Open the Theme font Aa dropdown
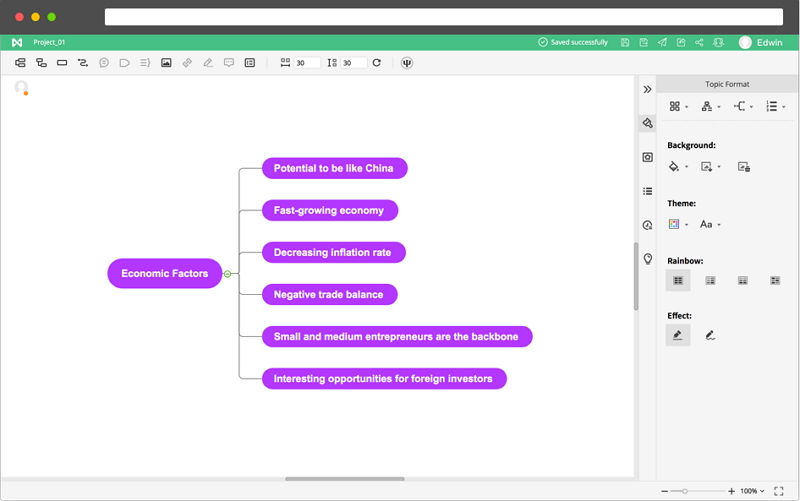This screenshot has height=501, width=800. tap(710, 225)
